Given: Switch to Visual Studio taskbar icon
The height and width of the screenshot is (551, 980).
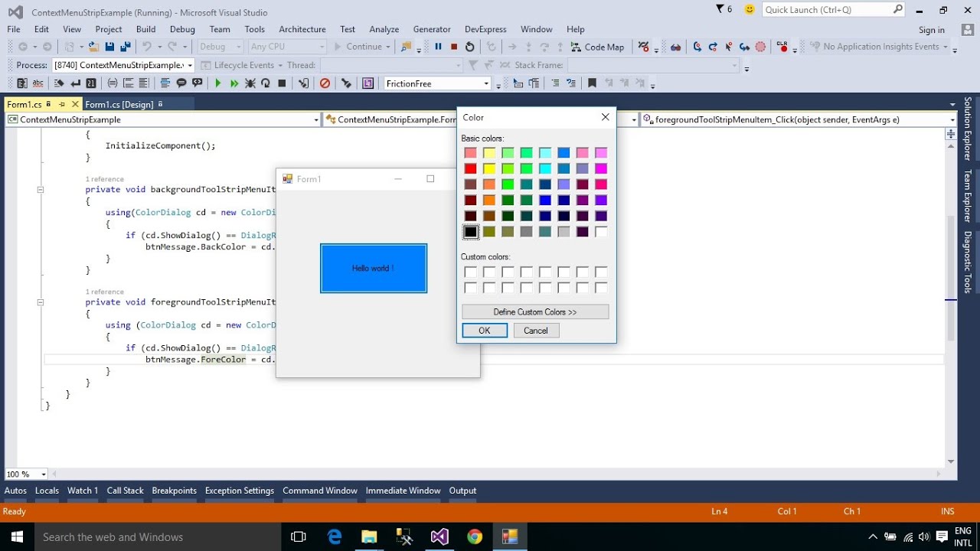Looking at the screenshot, I should pos(439,536).
